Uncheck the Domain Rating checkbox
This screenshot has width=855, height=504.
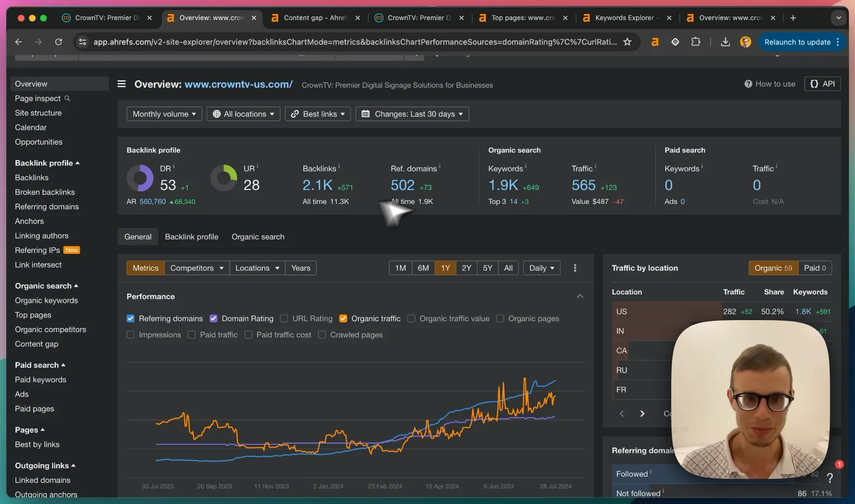pyautogui.click(x=213, y=318)
